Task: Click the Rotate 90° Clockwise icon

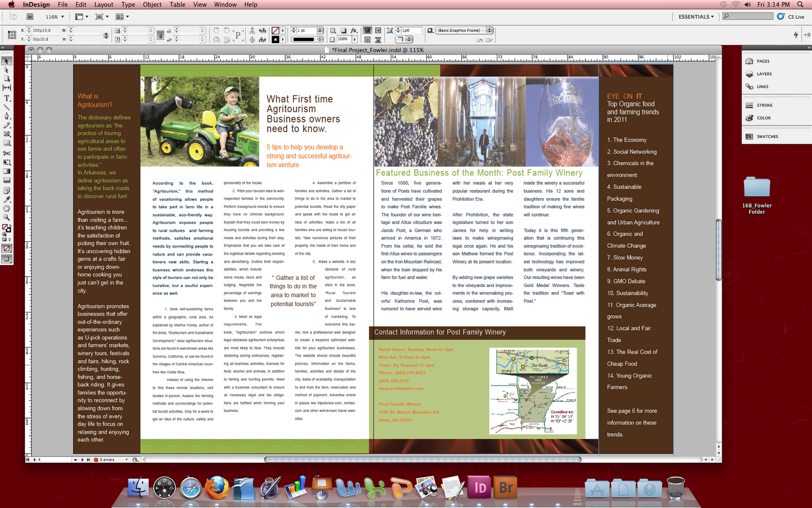Action: pos(217,30)
